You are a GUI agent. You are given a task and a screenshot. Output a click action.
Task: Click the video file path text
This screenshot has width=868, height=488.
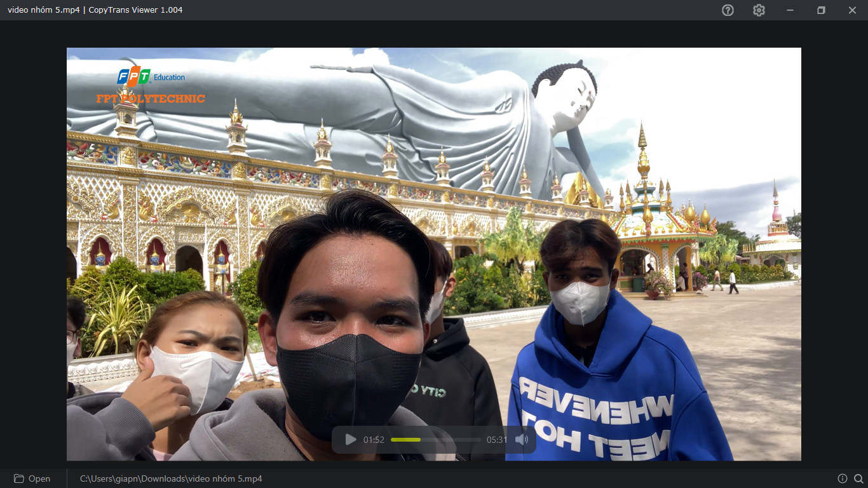click(x=171, y=478)
